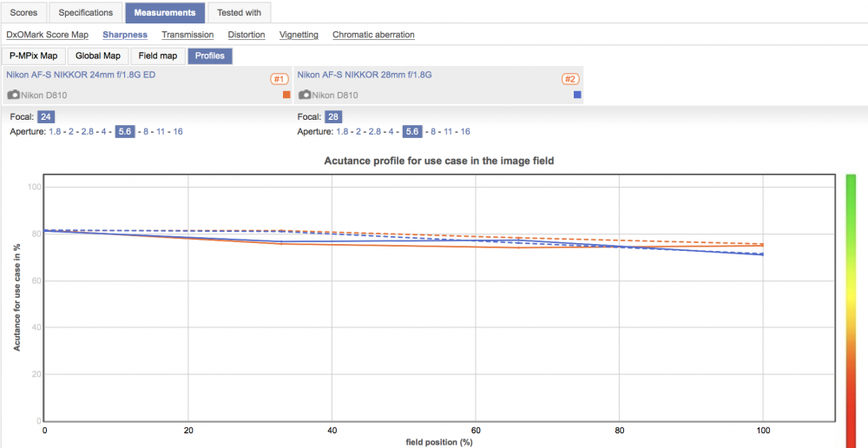Viewport: 868px width, 448px height.
Task: Click the second Nikon D810 camera label
Action: [x=335, y=96]
